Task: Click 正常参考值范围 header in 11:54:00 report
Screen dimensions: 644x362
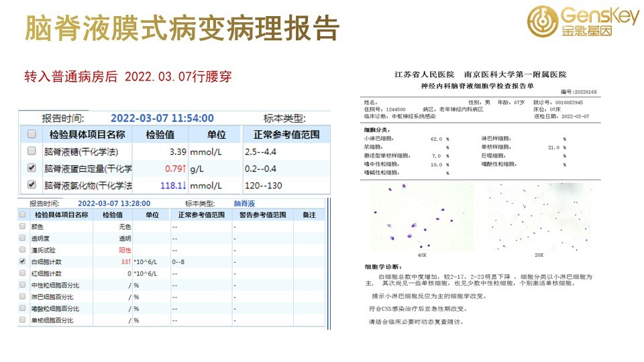Action: coord(286,135)
